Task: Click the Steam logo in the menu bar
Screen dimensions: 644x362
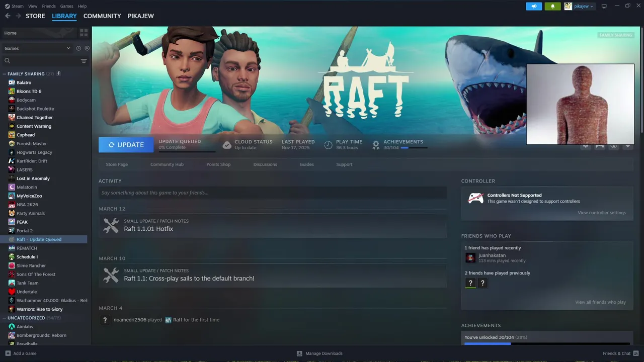Action: coord(7,6)
